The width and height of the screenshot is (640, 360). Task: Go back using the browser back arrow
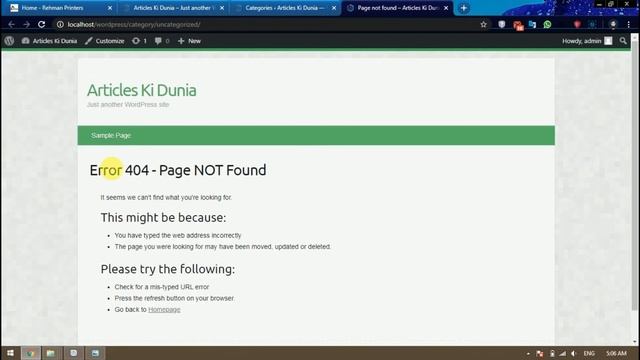(x=11, y=24)
